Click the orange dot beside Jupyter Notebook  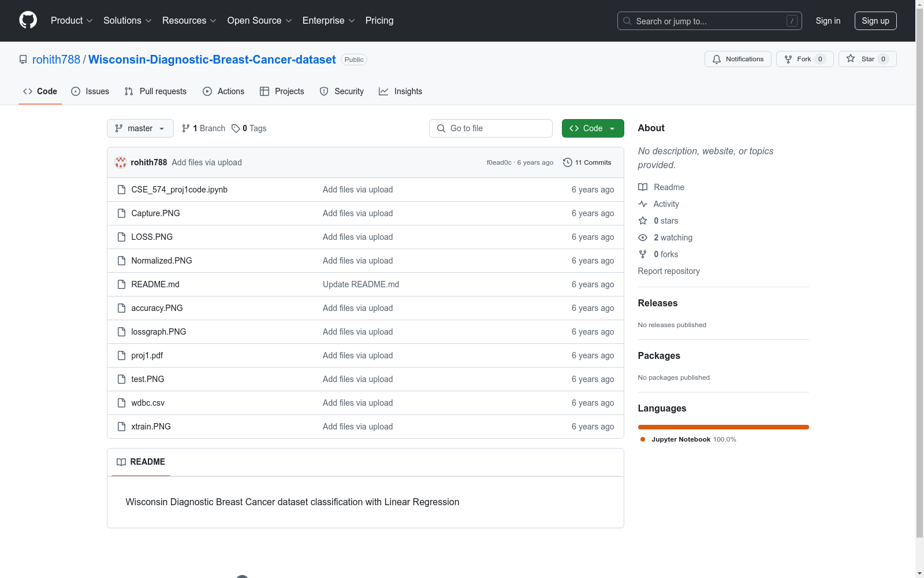pos(643,439)
